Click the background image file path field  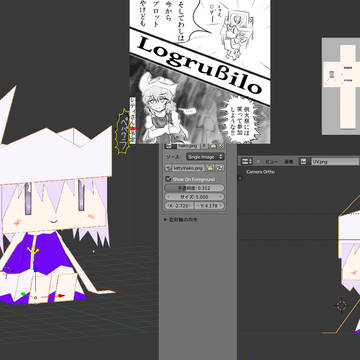click(189, 168)
